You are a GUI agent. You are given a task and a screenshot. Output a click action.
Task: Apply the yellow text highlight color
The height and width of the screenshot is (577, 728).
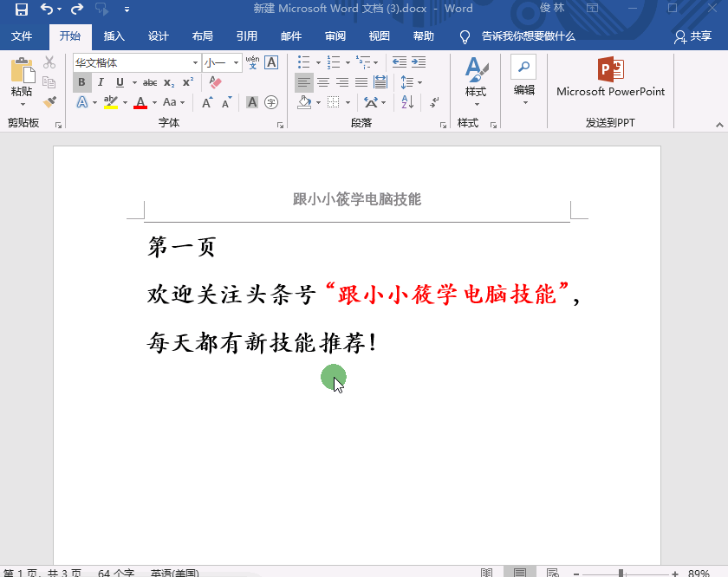[111, 102]
